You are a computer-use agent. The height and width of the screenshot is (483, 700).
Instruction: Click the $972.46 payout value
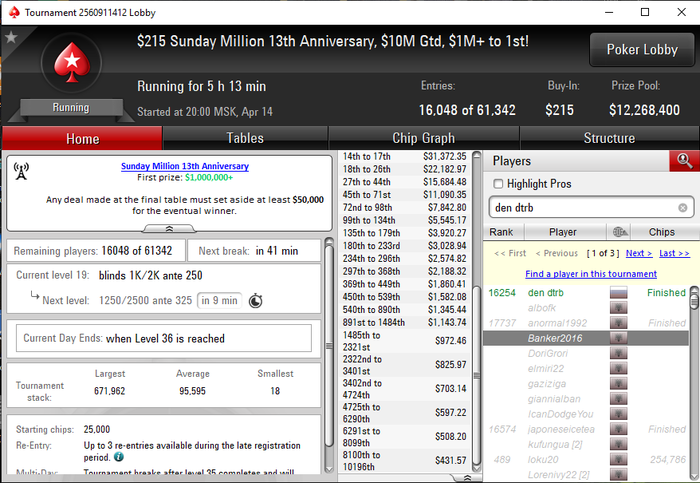(450, 341)
